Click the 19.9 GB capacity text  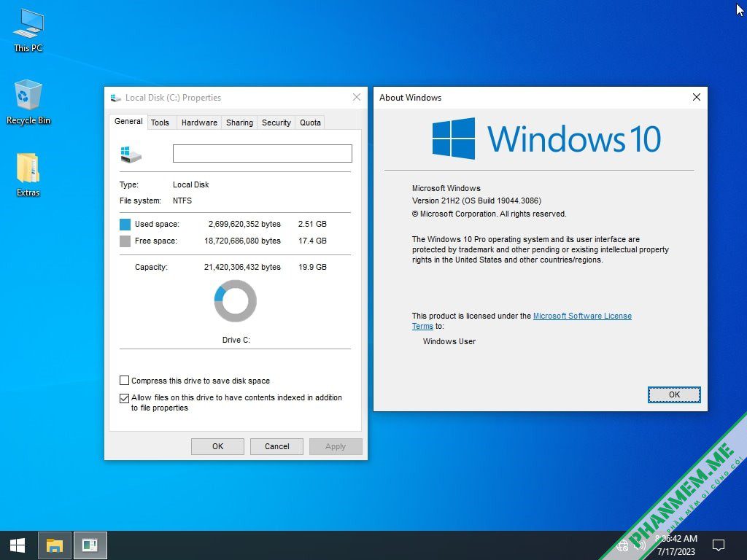pyautogui.click(x=312, y=267)
